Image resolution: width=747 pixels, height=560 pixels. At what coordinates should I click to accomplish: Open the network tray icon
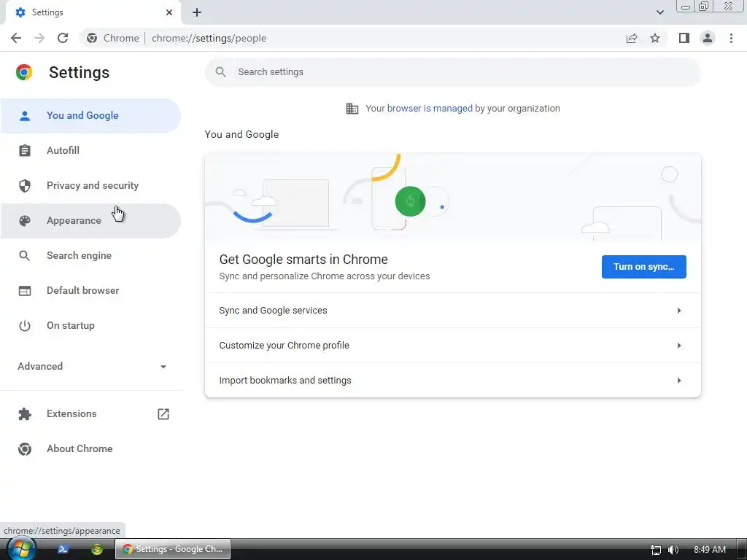click(656, 550)
